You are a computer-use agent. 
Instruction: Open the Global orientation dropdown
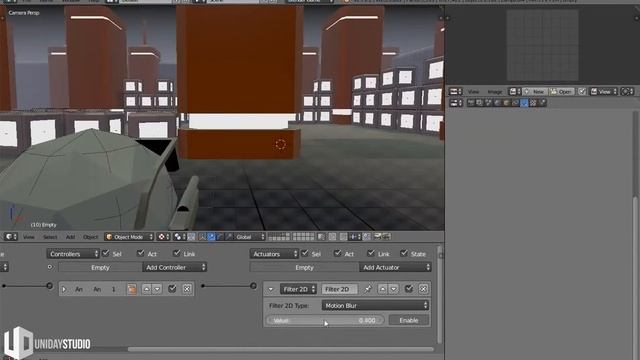(250, 237)
